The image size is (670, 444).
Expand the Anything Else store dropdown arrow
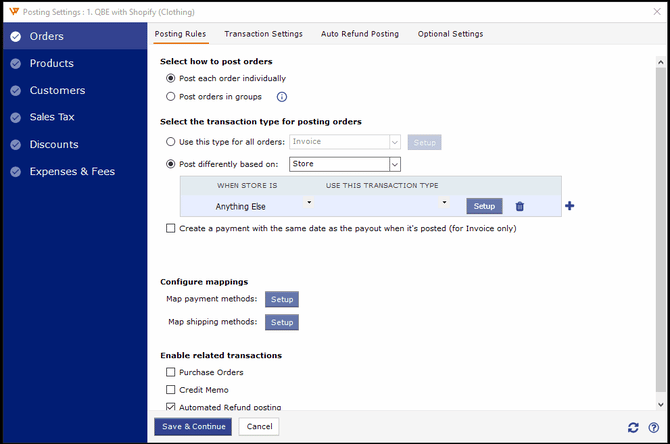pos(309,204)
